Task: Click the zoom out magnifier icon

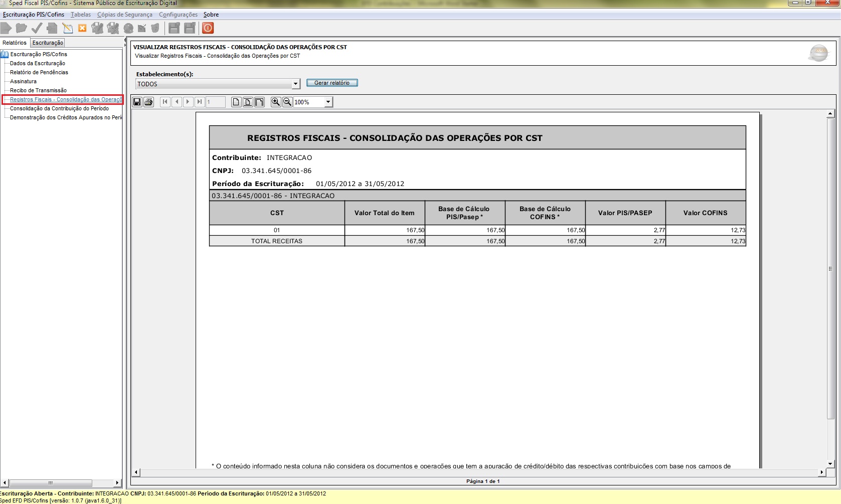Action: pyautogui.click(x=287, y=102)
